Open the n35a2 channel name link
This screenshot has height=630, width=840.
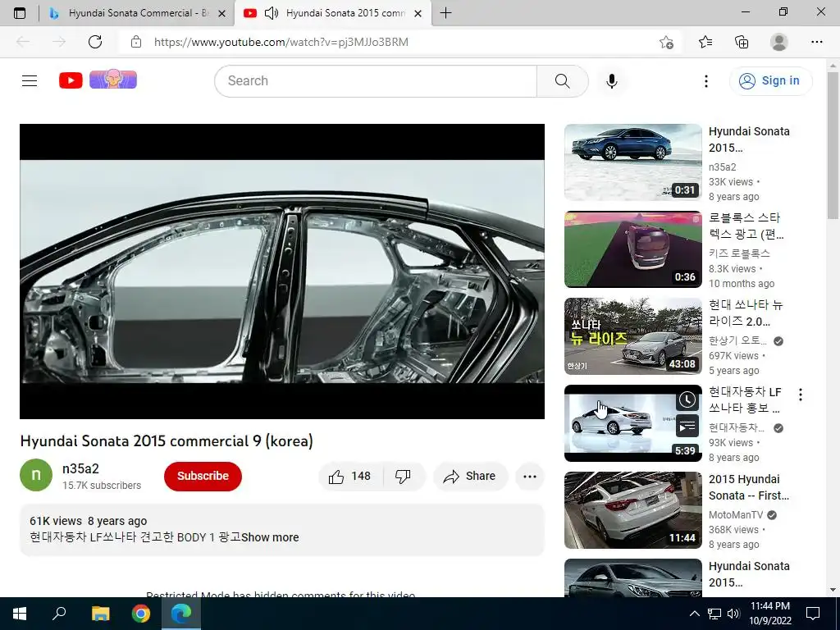coord(80,468)
